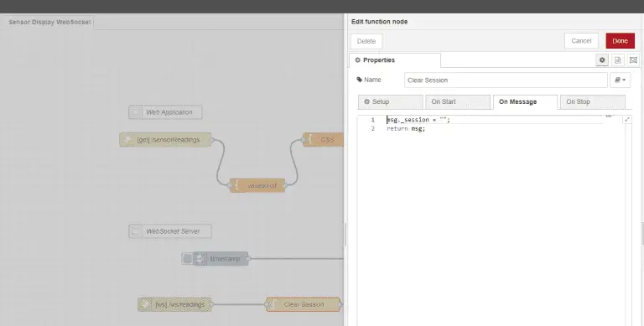The image size is (644, 326).
Task: Expand the code editor to full size
Action: pos(627,120)
